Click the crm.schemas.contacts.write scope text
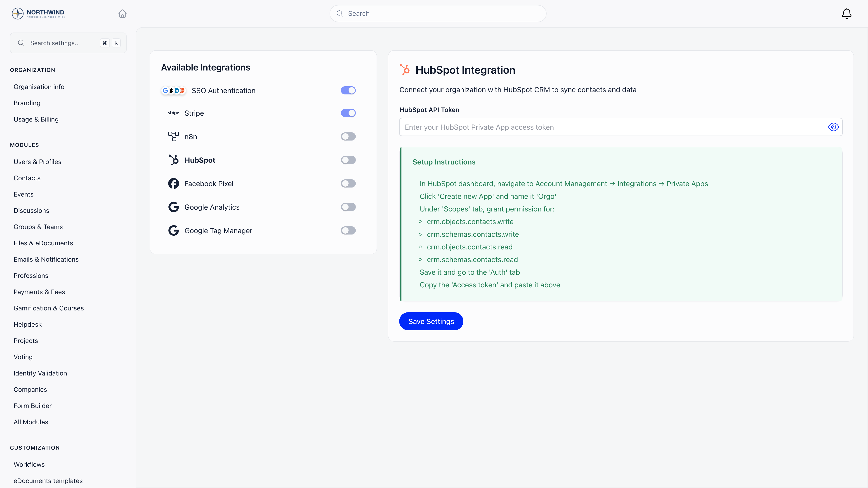This screenshot has width=868, height=488. point(473,235)
